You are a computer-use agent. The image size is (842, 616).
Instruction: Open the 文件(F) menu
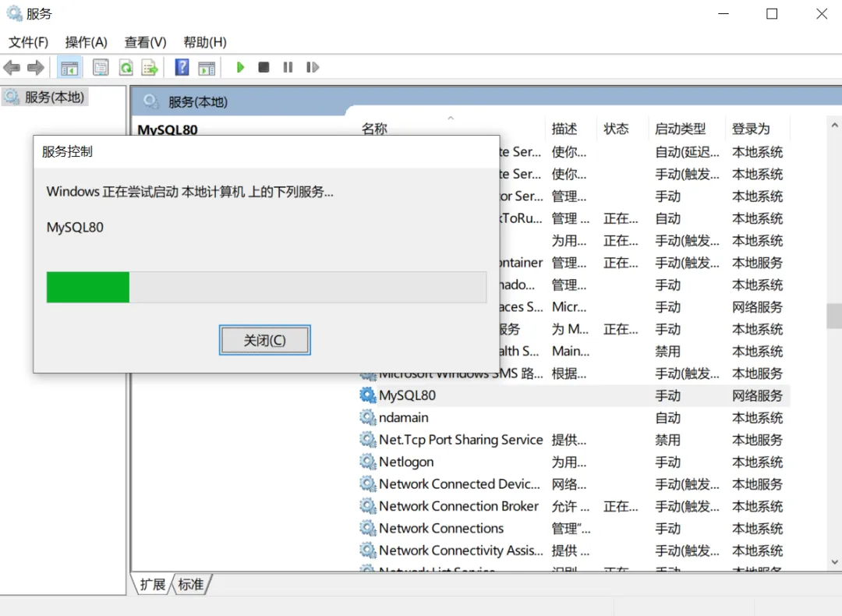(29, 42)
